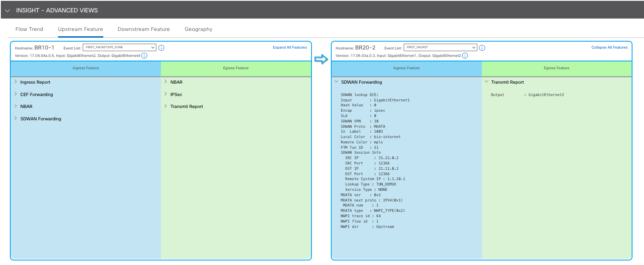This screenshot has width=644, height=265.
Task: Click the arrow icon between the device panels
Action: pyautogui.click(x=321, y=60)
